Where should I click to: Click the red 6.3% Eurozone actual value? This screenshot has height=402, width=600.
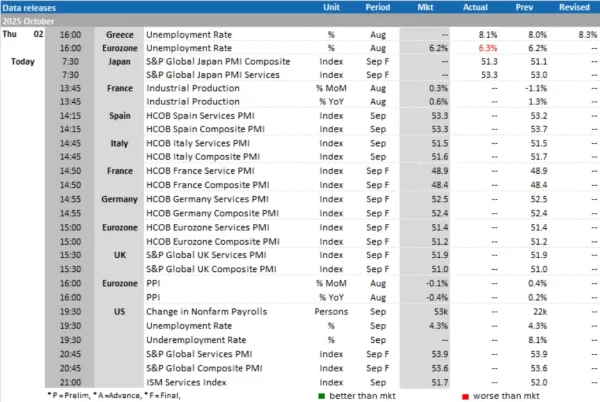(x=487, y=47)
